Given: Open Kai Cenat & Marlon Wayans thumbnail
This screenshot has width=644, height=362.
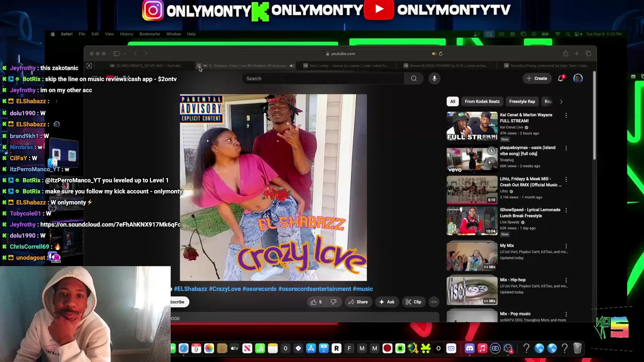Looking at the screenshot, I should pyautogui.click(x=472, y=126).
